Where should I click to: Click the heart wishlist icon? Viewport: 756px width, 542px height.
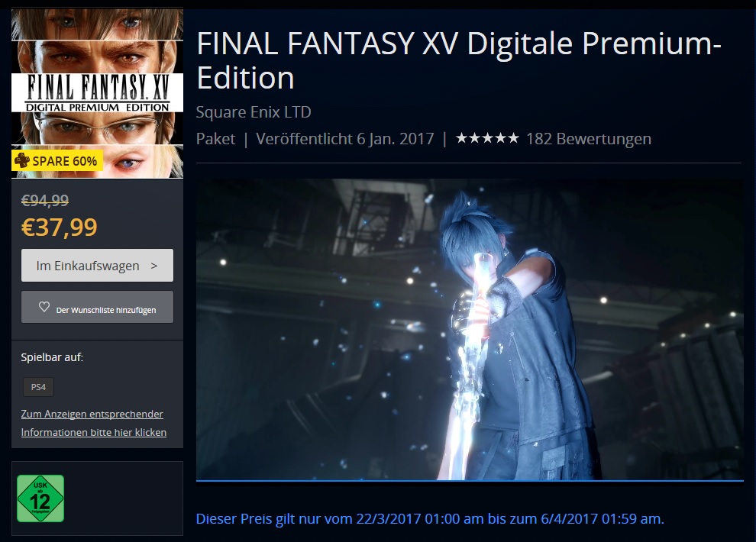coord(44,307)
